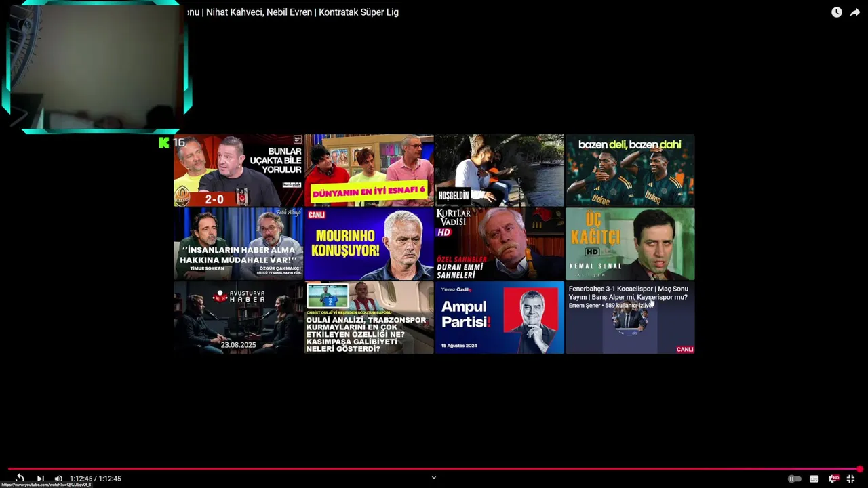Toggle the autoplay switch

794,479
